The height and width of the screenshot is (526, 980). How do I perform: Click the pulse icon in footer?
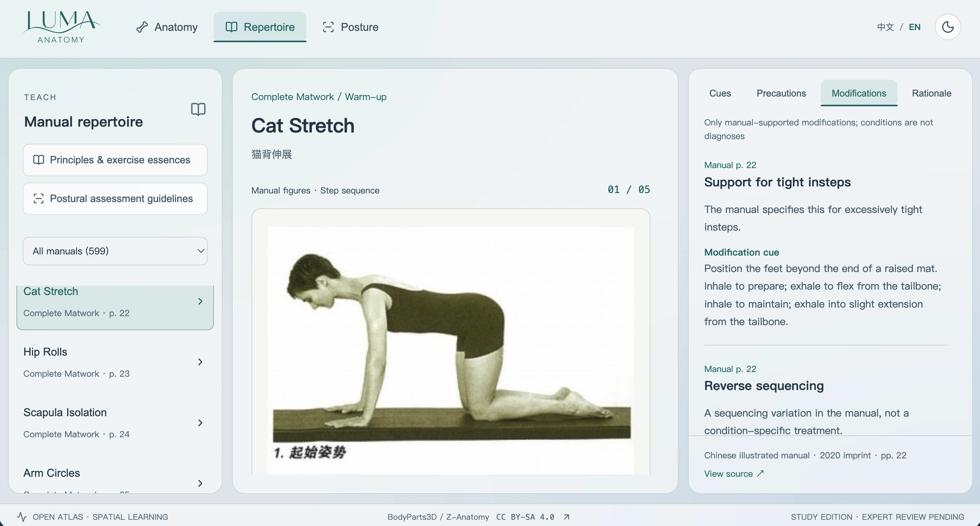[22, 517]
